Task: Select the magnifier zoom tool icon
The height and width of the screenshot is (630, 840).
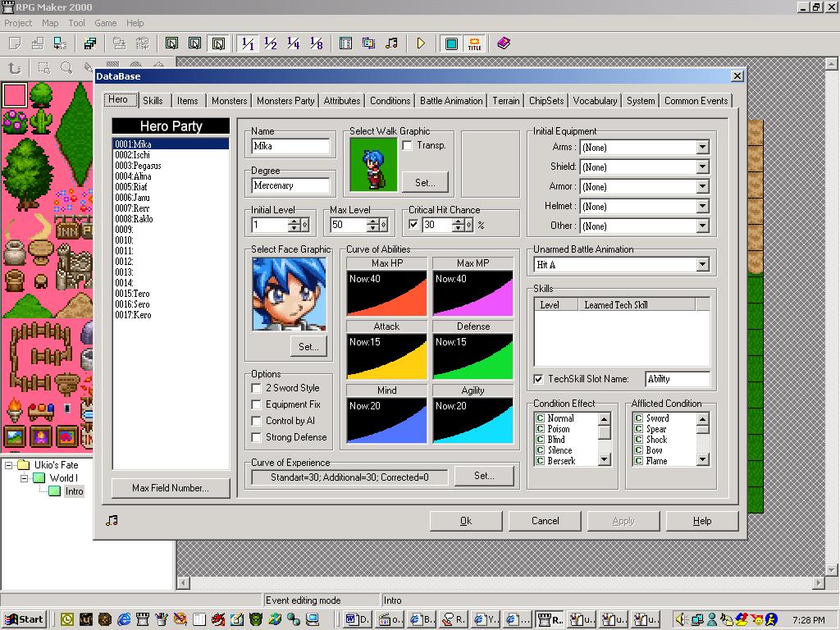Action: point(64,68)
